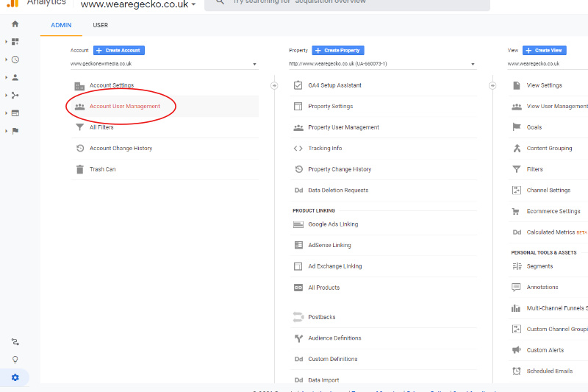Viewport: 588px width, 392px height.
Task: Open the Admin gear icon in sidebar
Action: tap(15, 377)
